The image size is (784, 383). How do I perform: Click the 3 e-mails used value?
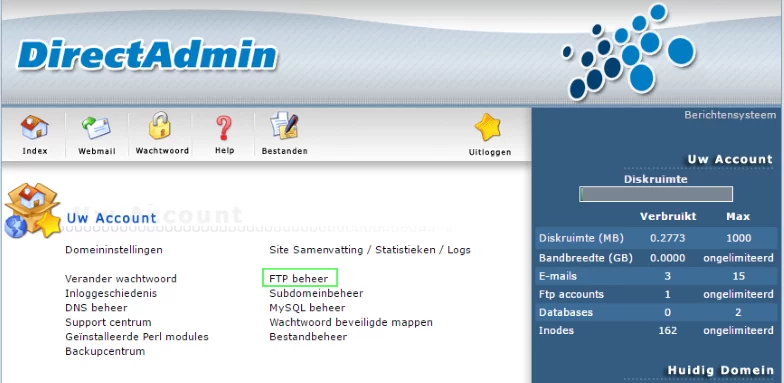(668, 276)
